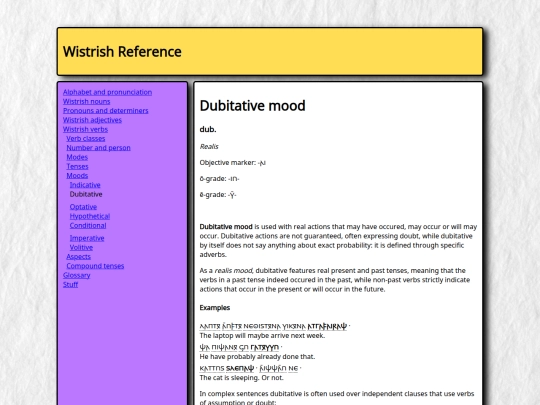Go to the Tenses page
The height and width of the screenshot is (405, 540).
tap(77, 166)
